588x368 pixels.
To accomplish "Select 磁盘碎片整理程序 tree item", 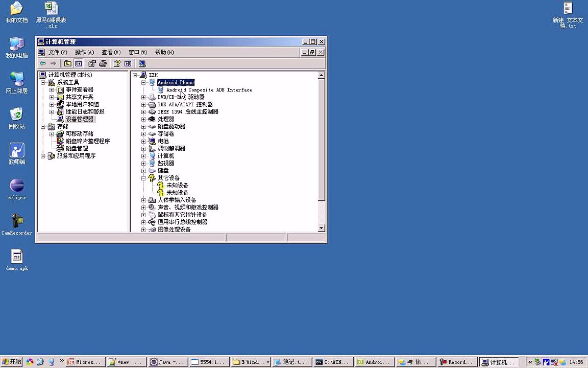I will [x=88, y=141].
